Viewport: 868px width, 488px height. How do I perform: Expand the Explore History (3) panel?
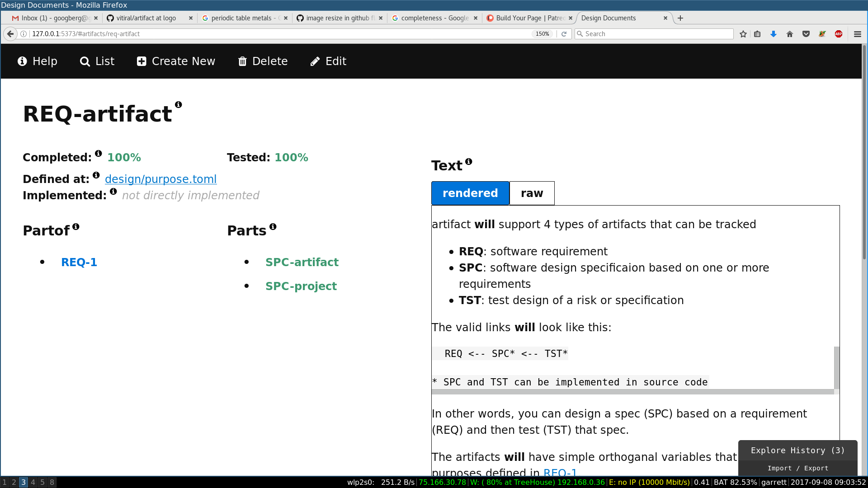[x=798, y=450]
